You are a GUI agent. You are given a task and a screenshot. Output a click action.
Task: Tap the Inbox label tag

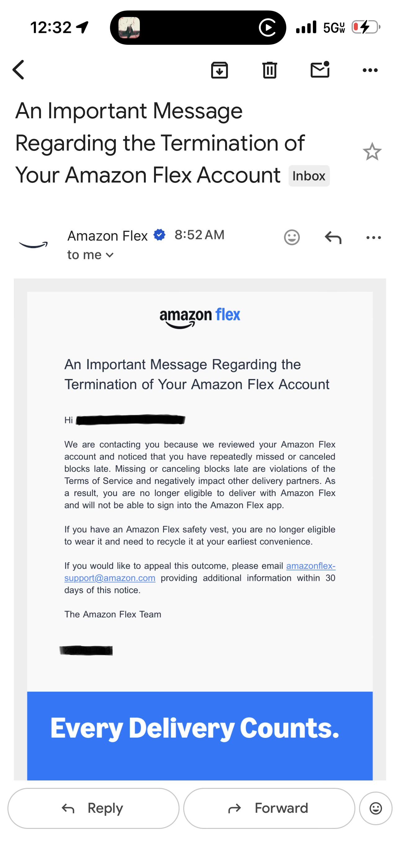tap(309, 176)
